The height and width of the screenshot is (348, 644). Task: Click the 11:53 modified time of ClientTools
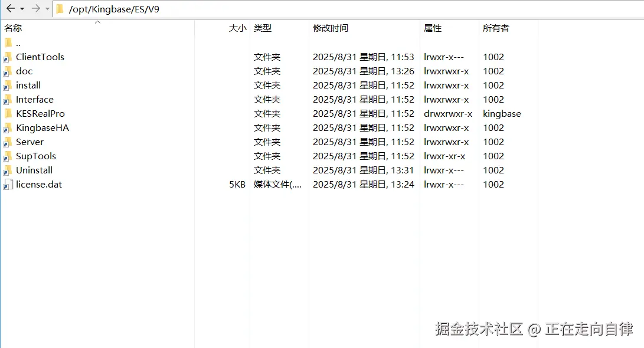[x=403, y=57]
